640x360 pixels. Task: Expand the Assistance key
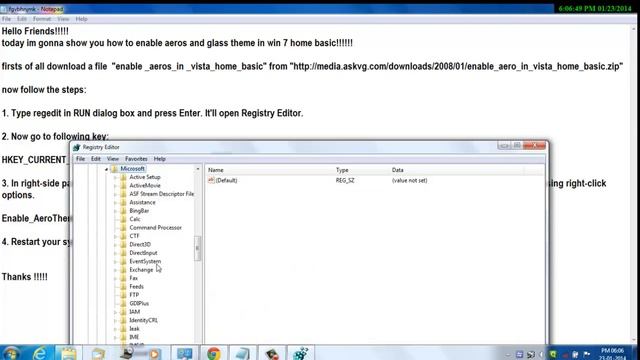coord(116,202)
